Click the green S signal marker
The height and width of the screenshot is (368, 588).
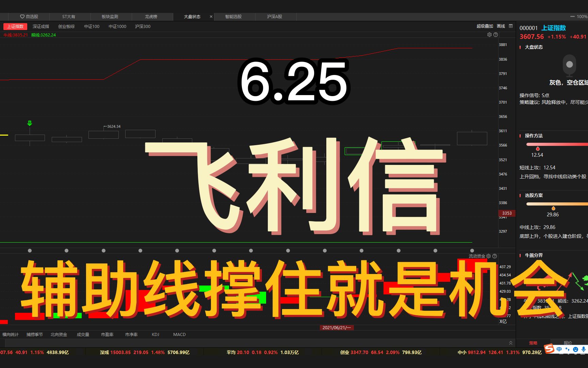pos(30,123)
